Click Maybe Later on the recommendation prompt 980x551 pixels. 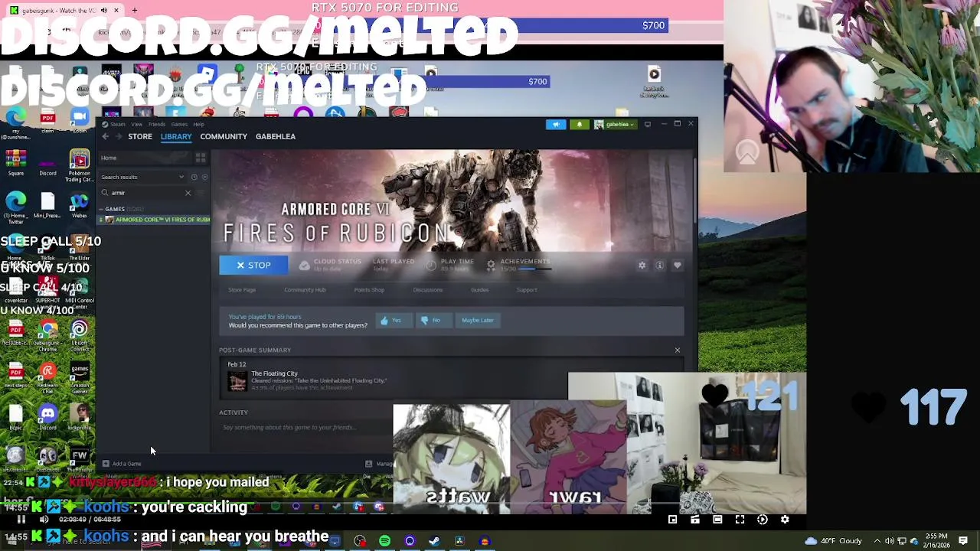point(478,320)
